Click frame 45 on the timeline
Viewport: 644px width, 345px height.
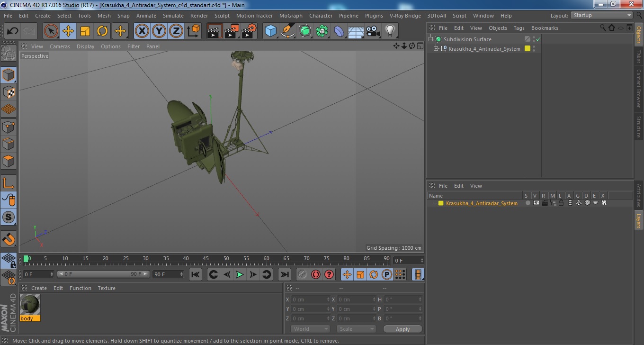pos(206,259)
